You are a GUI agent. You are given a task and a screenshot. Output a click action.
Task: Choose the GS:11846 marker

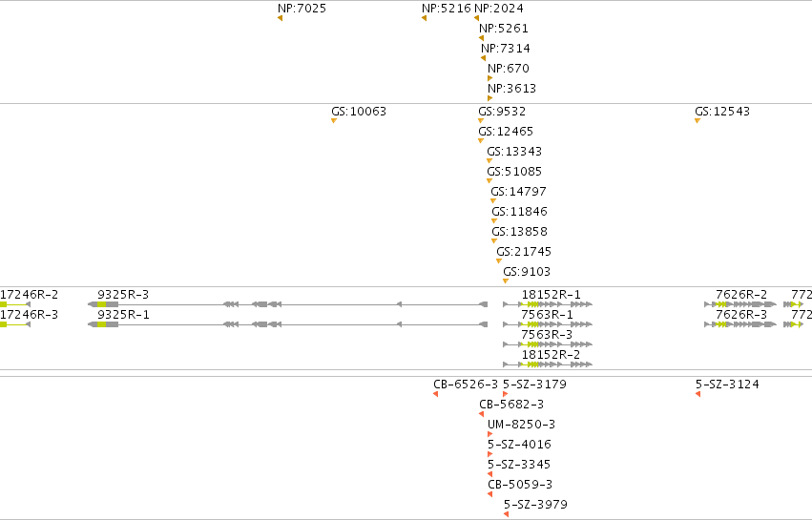pyautogui.click(x=494, y=221)
